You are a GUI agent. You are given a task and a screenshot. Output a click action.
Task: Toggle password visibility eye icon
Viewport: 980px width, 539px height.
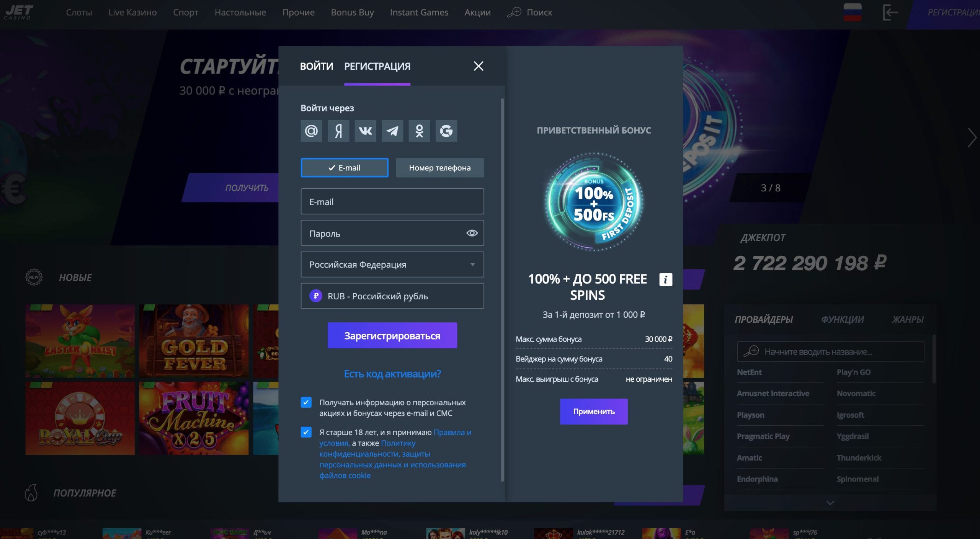(x=472, y=233)
